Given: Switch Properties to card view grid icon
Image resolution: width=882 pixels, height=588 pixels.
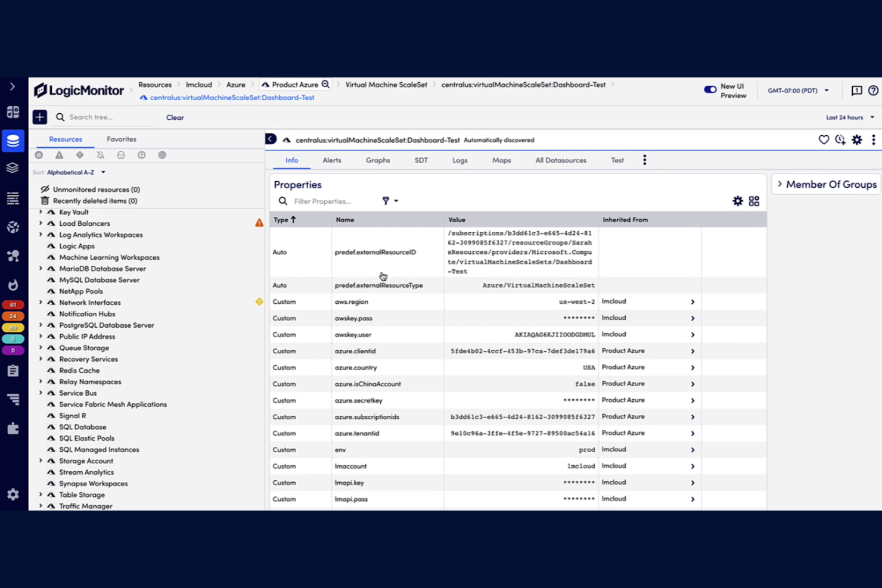Looking at the screenshot, I should click(x=754, y=201).
